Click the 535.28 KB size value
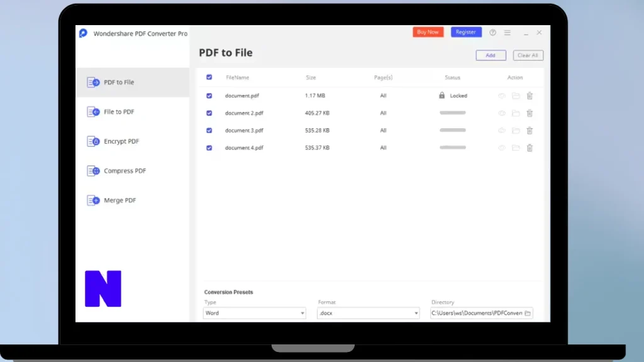The width and height of the screenshot is (644, 362). click(x=317, y=131)
